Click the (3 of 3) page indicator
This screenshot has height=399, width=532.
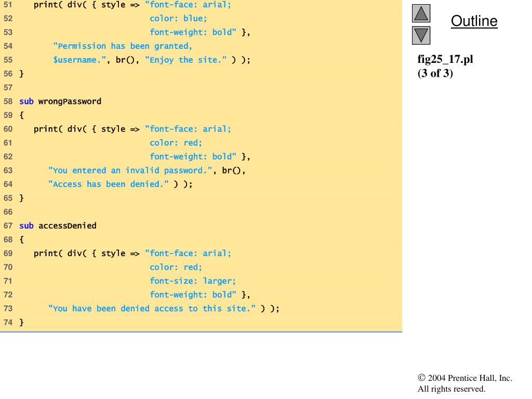point(435,73)
